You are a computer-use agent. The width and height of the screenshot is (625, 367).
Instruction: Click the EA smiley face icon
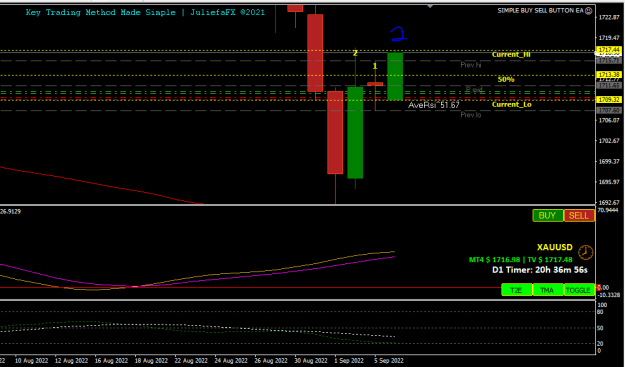click(588, 11)
